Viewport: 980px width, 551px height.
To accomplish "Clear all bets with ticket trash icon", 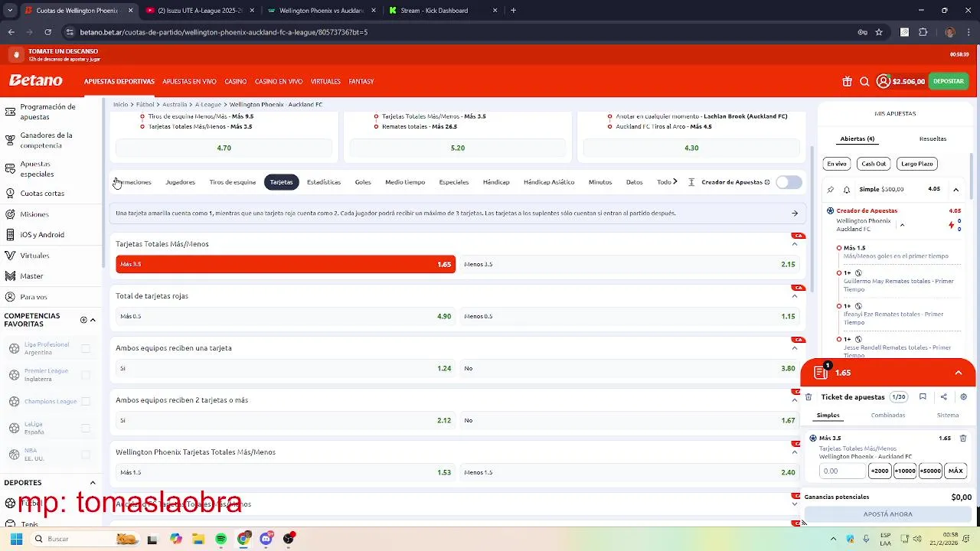I will point(808,397).
